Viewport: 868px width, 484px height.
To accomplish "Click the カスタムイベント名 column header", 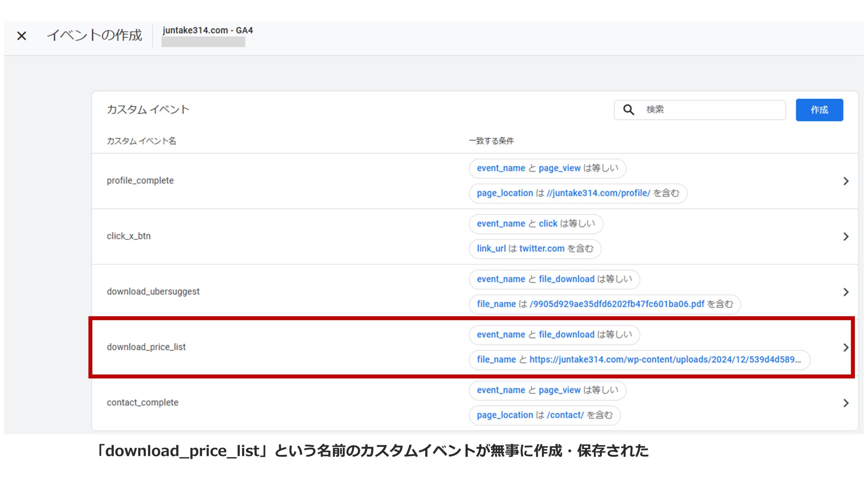I will [x=142, y=141].
